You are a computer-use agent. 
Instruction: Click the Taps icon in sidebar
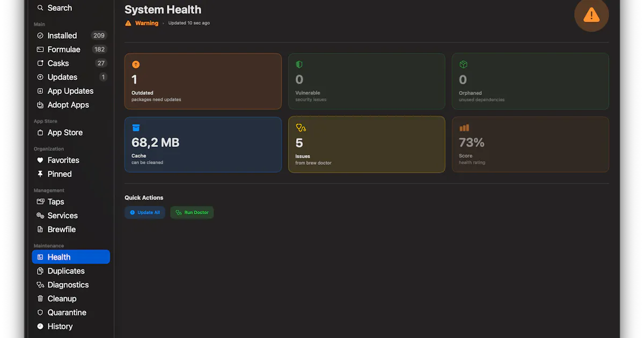click(40, 202)
